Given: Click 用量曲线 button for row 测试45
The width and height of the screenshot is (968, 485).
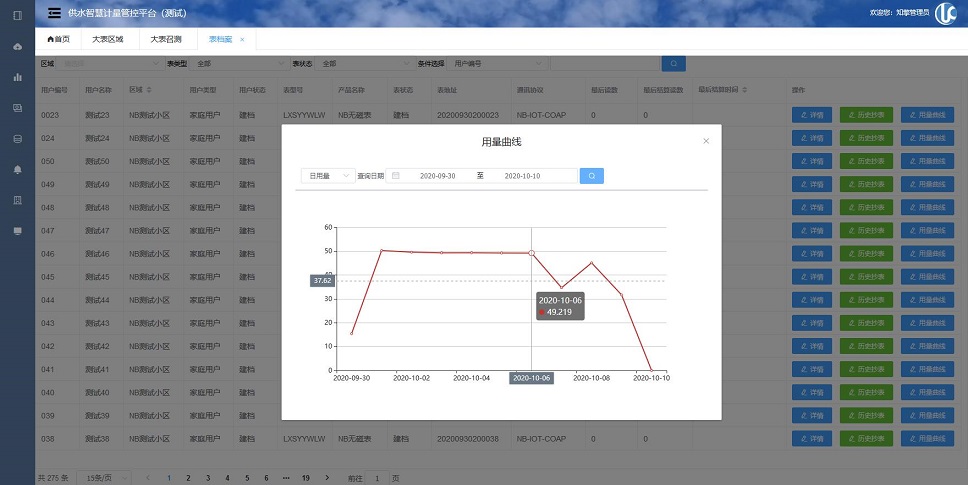Looking at the screenshot, I should (927, 276).
